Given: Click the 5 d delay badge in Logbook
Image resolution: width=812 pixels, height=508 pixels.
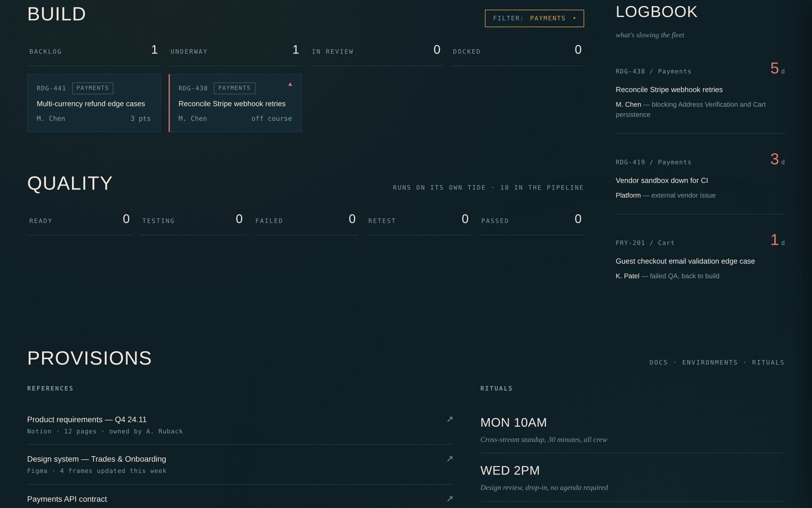Looking at the screenshot, I should click(x=777, y=69).
